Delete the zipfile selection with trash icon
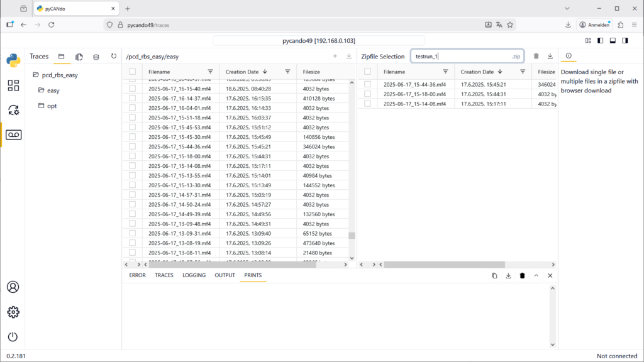644x362 pixels. coord(536,56)
